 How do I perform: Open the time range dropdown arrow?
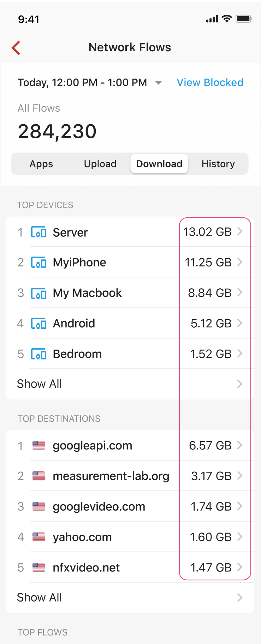click(159, 83)
